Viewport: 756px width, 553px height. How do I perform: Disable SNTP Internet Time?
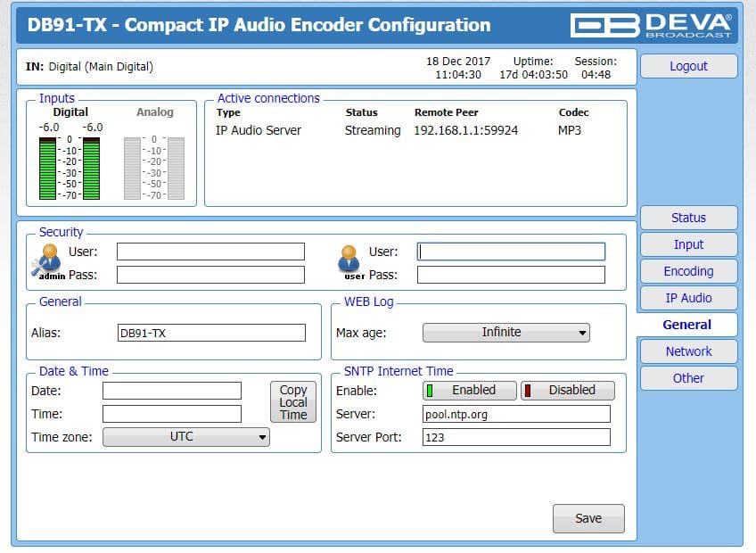568,391
